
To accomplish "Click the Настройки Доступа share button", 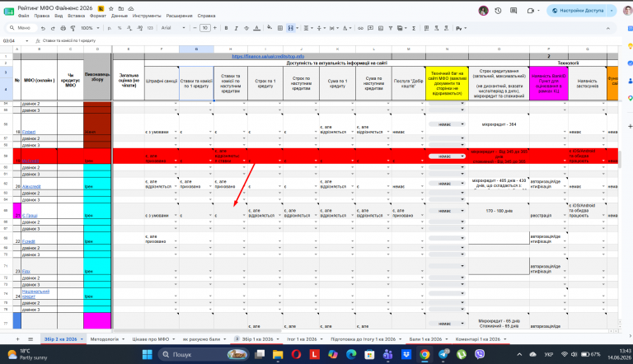I will (x=577, y=11).
